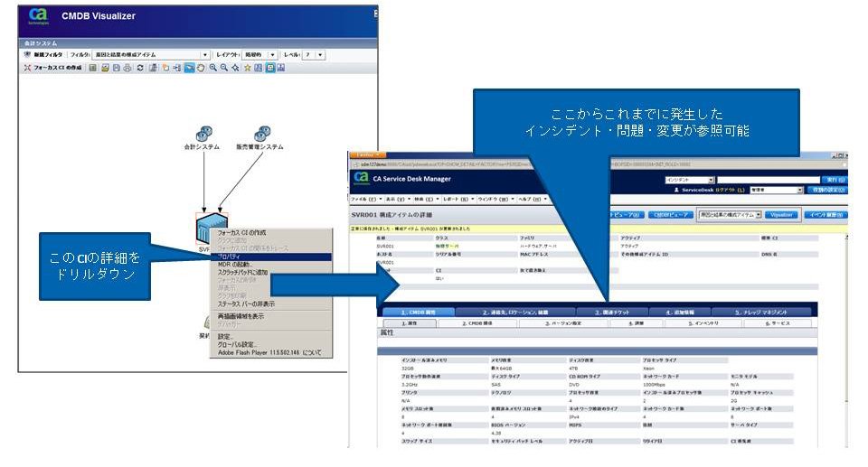868x467 pixels.
Task: Click the document list toolbar icon
Action: click(x=93, y=68)
